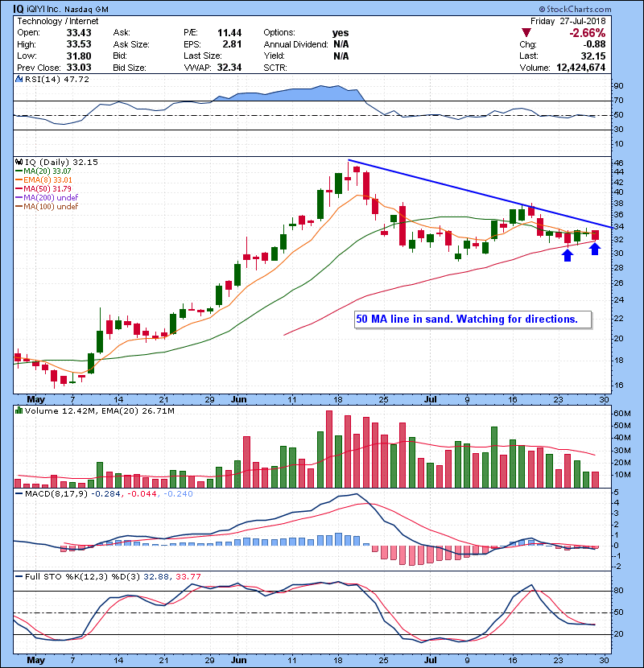Click the Chg -0.88 value
644x668 pixels.
(x=595, y=44)
